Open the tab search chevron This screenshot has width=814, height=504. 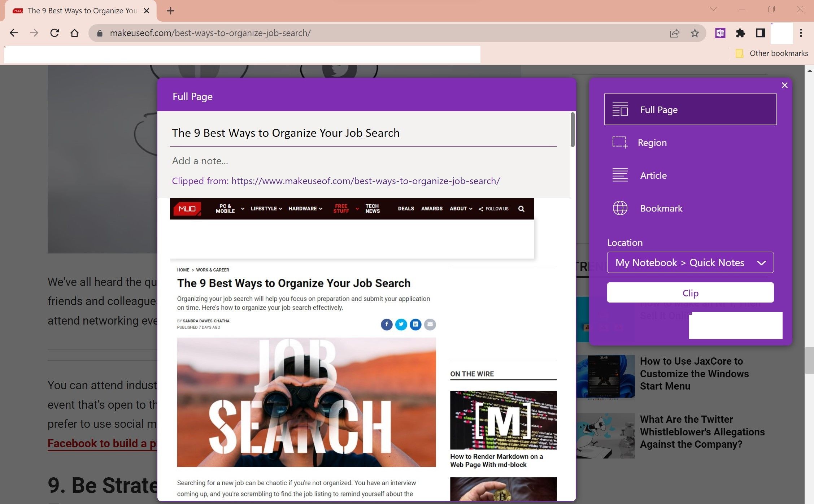(x=713, y=9)
